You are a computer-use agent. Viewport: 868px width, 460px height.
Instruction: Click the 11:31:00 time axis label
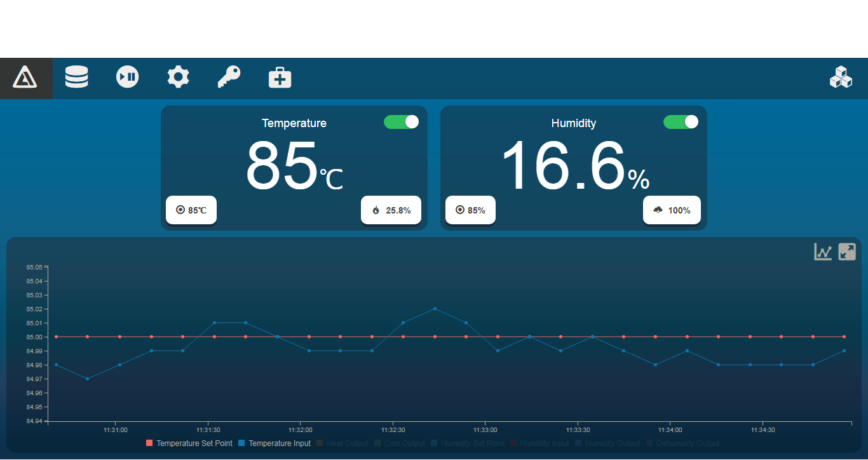pyautogui.click(x=116, y=430)
